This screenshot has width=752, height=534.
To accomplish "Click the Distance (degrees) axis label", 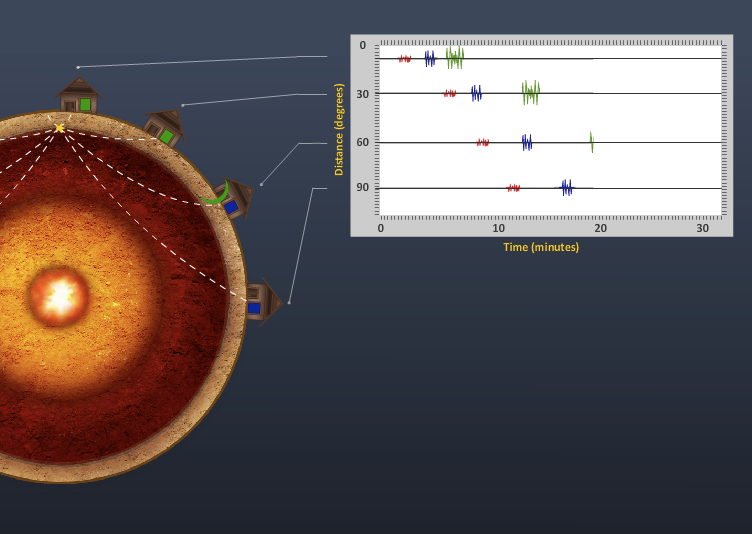I will [339, 130].
